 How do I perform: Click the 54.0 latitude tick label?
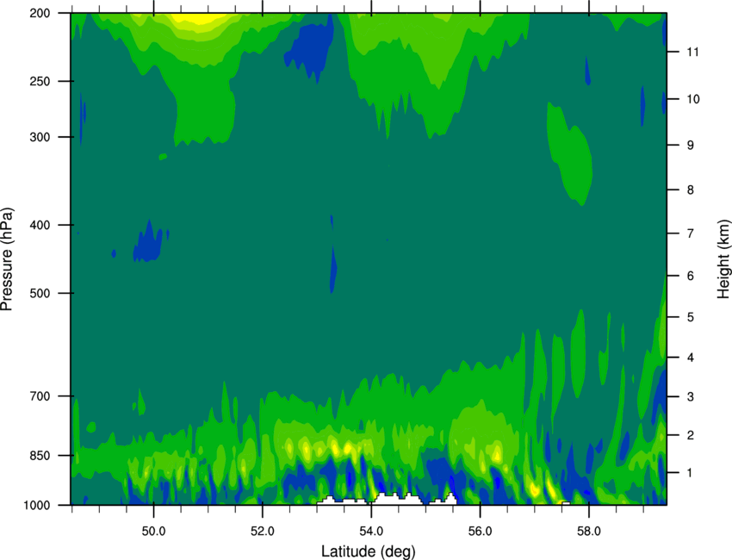coord(371,532)
